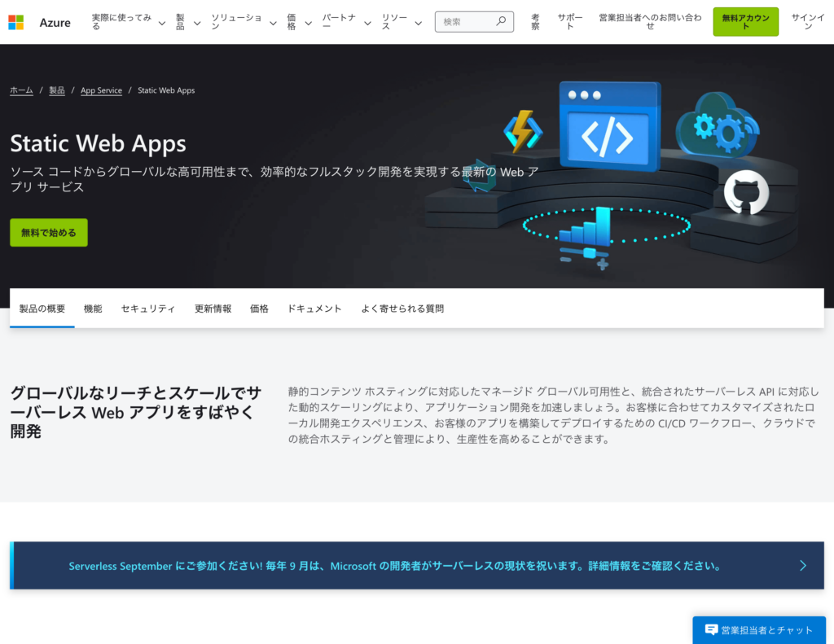
Task: Select the よく寄せられる質問 tab
Action: (x=402, y=309)
